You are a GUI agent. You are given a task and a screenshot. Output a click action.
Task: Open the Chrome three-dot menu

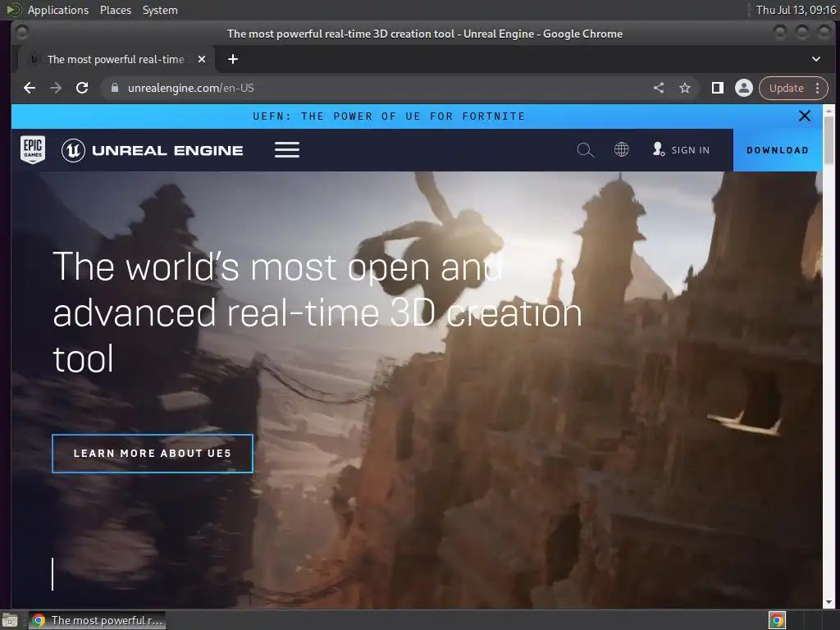(x=818, y=88)
